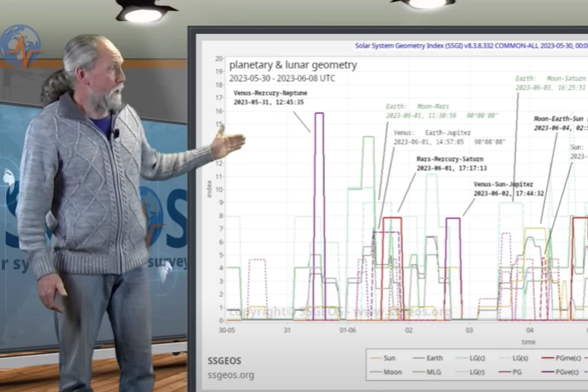Viewport: 588px width, 392px height.
Task: Toggle the Sun series in the legend
Action: pos(389,359)
